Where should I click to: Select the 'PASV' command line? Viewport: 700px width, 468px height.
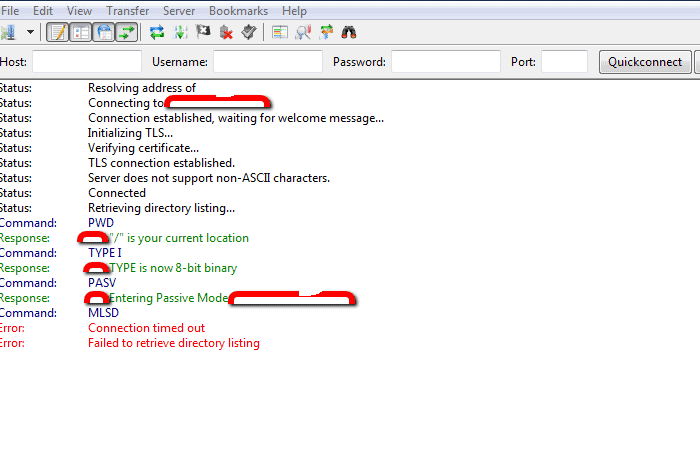click(102, 283)
